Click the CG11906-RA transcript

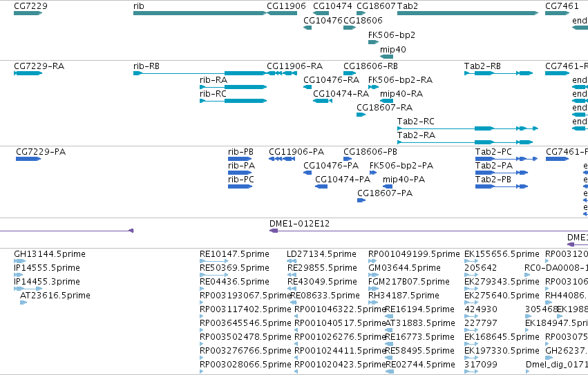(x=282, y=73)
